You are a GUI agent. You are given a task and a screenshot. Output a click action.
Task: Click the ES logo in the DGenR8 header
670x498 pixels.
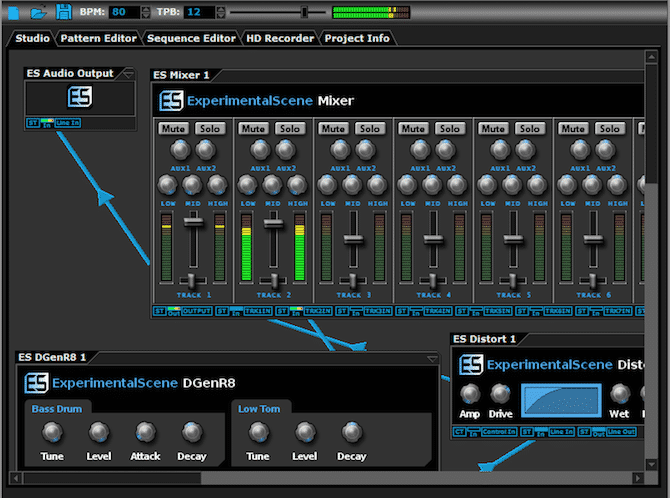37,383
